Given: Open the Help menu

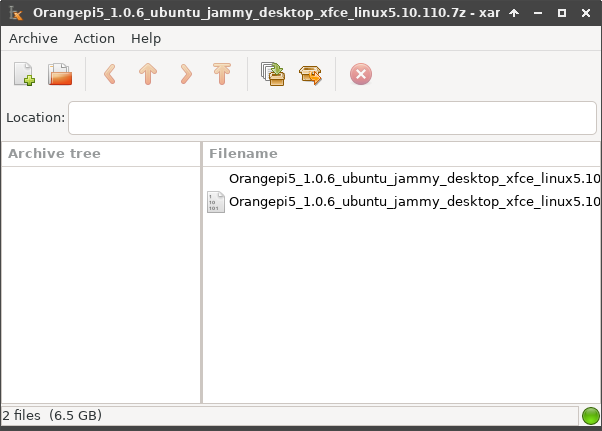Looking at the screenshot, I should pyautogui.click(x=146, y=38).
